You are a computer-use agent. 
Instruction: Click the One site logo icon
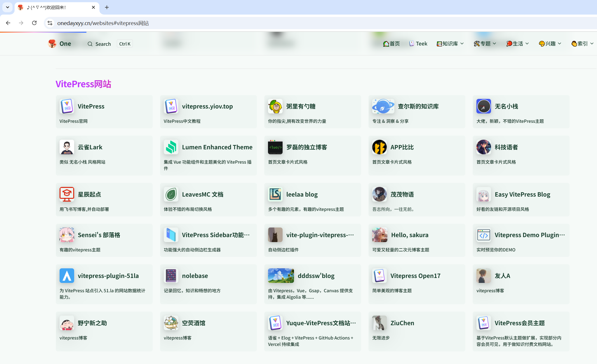pos(52,43)
